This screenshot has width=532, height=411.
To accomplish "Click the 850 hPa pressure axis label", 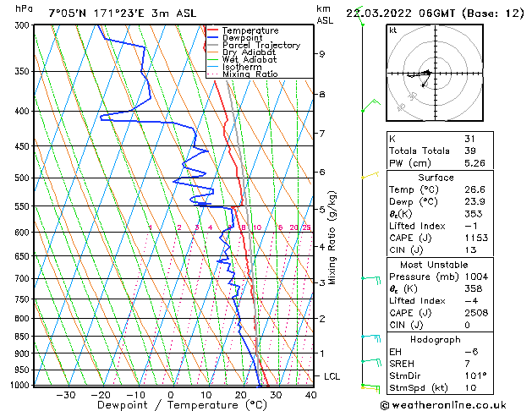I will tap(24, 337).
